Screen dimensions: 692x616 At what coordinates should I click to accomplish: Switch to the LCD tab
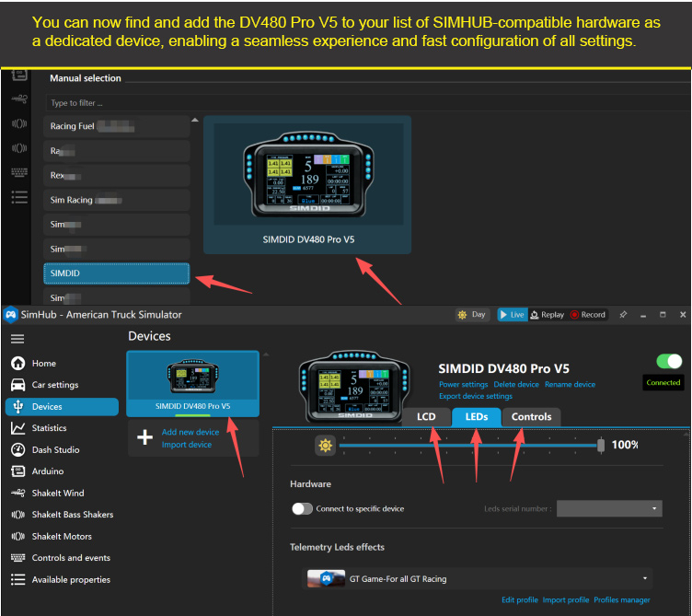click(426, 417)
